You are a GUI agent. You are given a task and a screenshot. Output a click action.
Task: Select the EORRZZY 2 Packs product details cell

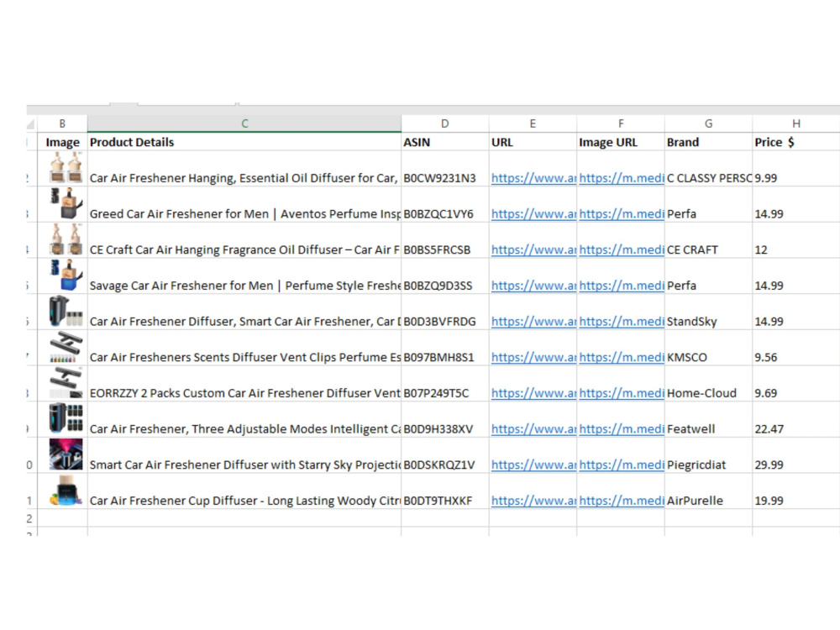(244, 384)
